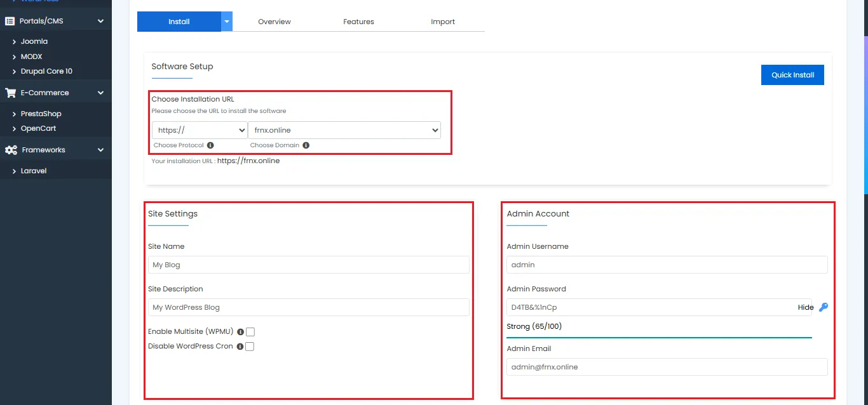Click the Site Name input field

click(x=309, y=265)
